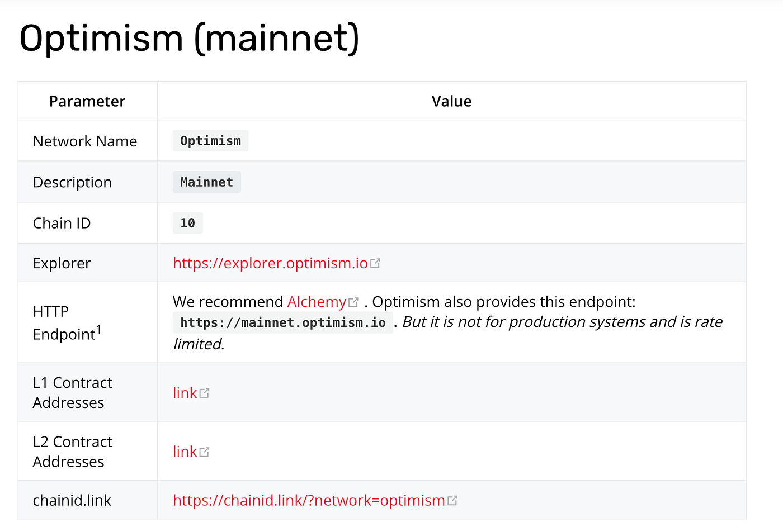Click the L1 Contract Addresses label

pyautogui.click(x=73, y=392)
